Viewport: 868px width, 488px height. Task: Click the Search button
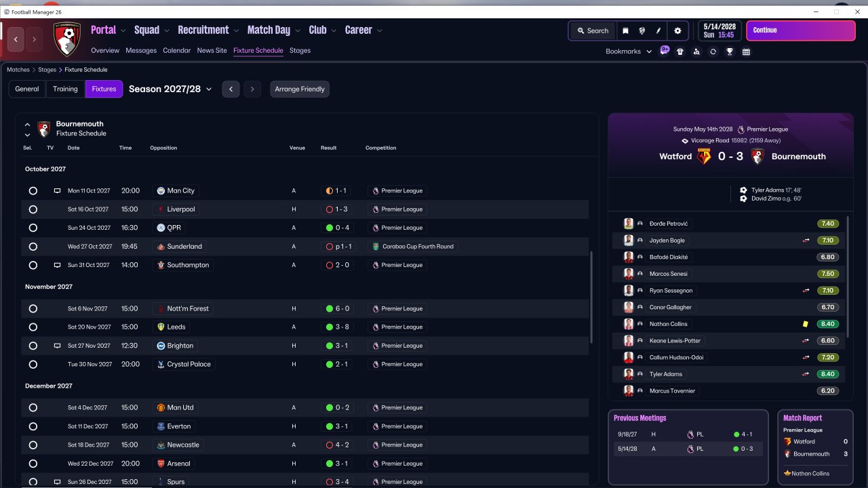593,30
